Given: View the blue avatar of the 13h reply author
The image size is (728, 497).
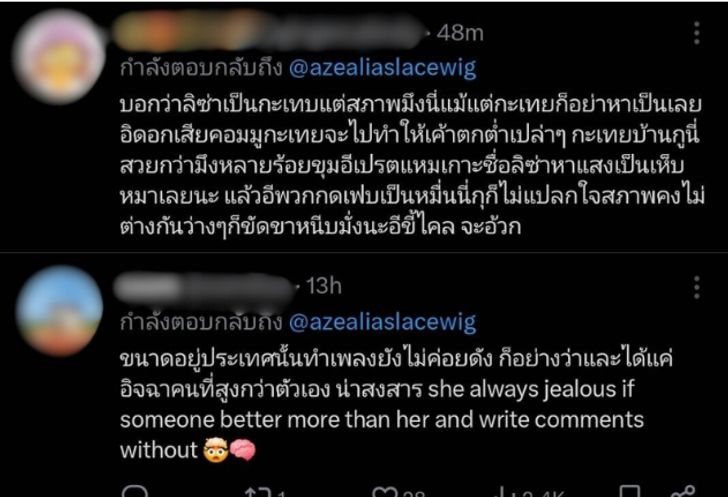Looking at the screenshot, I should click(59, 310).
